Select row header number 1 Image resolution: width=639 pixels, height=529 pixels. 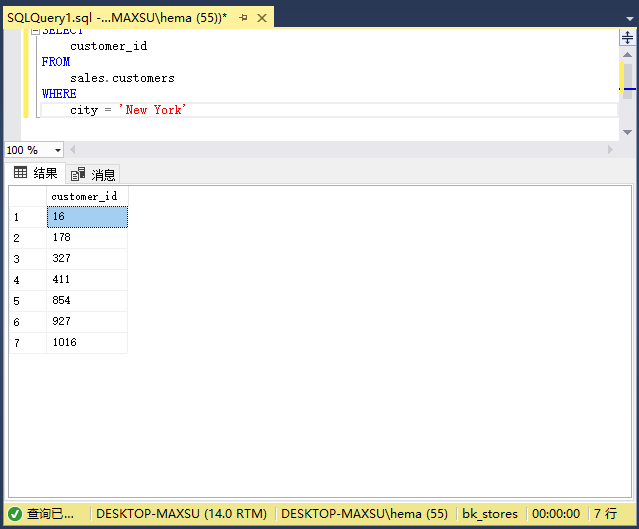[x=28, y=217]
